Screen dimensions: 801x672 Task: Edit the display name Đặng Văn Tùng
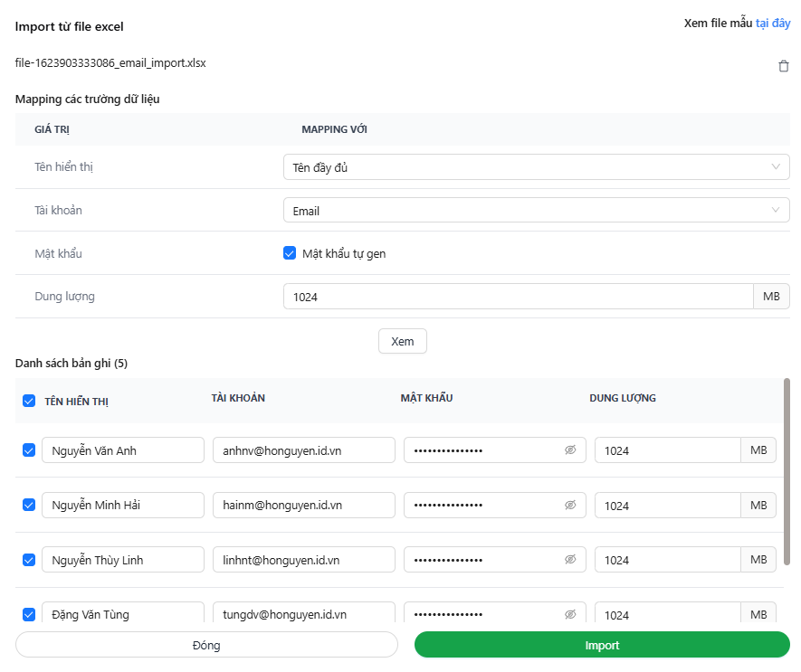coord(123,613)
